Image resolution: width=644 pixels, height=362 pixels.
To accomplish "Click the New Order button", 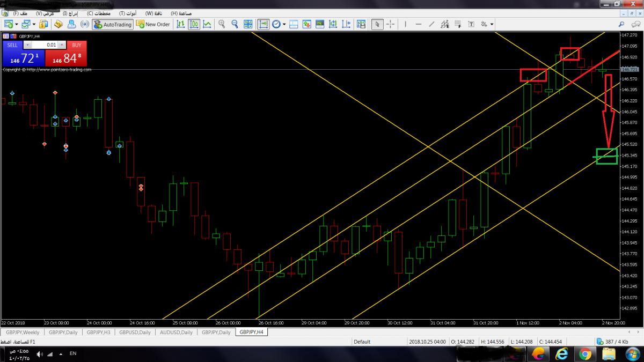I will (153, 24).
